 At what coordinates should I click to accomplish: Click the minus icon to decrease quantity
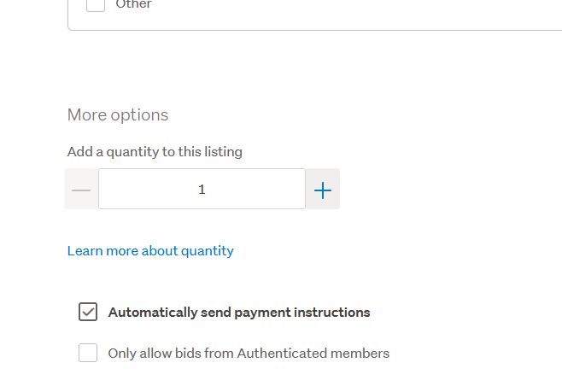pyautogui.click(x=81, y=190)
